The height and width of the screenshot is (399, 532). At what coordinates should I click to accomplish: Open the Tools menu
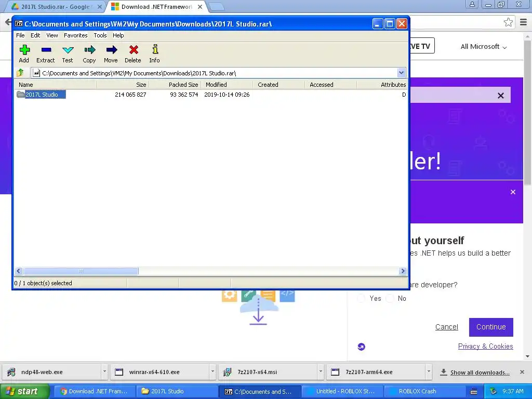[100, 35]
